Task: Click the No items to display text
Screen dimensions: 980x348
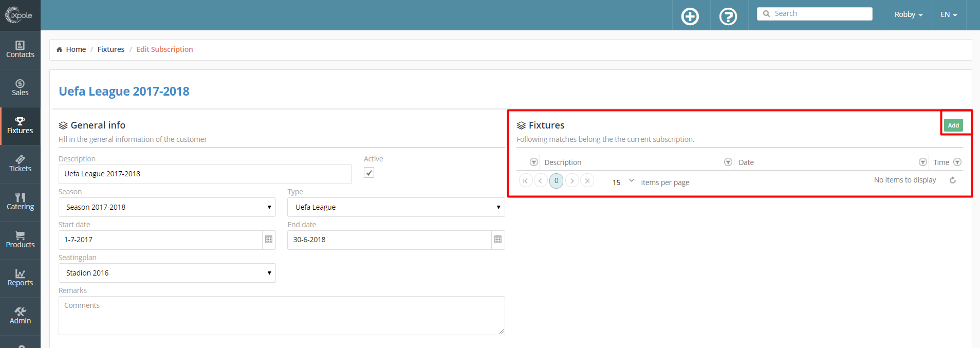Action: [905, 180]
